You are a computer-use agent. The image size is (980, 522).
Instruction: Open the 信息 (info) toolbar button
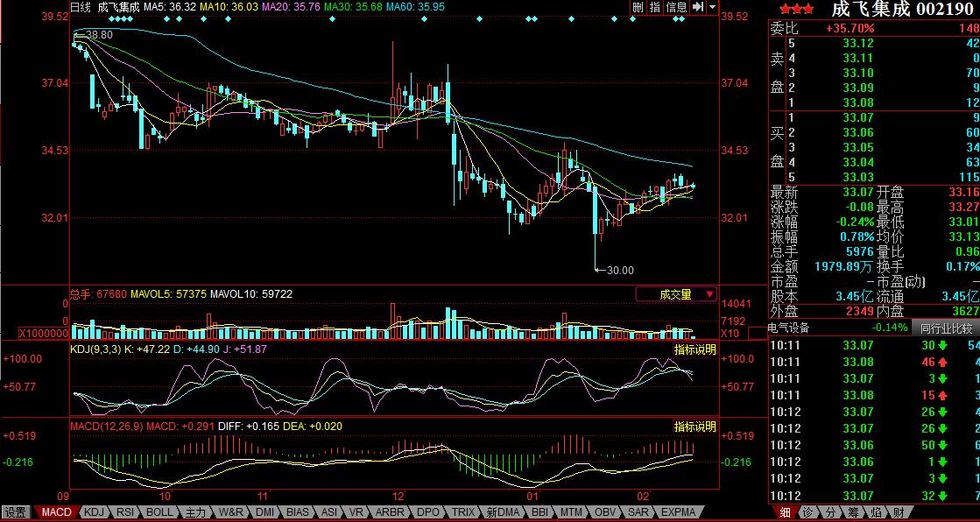click(677, 7)
